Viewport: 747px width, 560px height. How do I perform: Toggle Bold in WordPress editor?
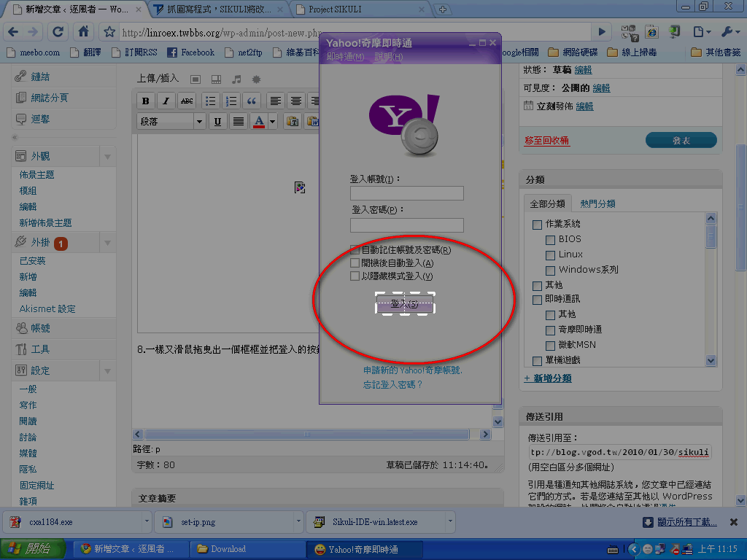pyautogui.click(x=146, y=101)
